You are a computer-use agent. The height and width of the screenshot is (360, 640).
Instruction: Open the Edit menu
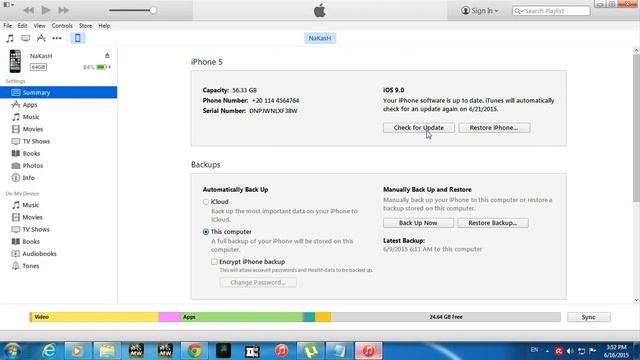pyautogui.click(x=22, y=26)
